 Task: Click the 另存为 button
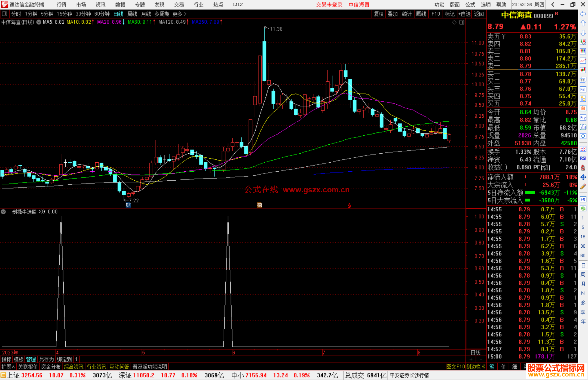click(x=46, y=359)
